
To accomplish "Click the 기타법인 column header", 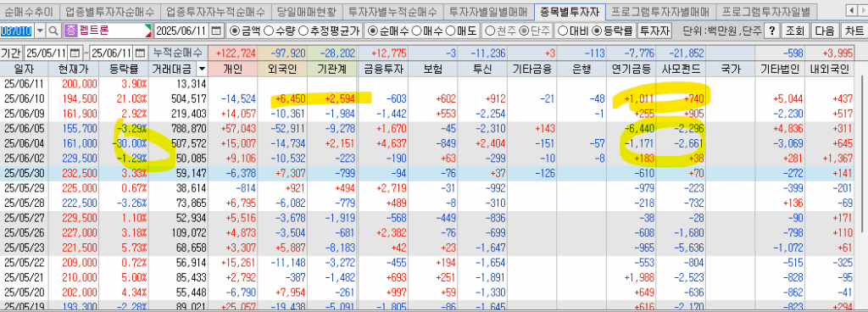I will [x=781, y=70].
